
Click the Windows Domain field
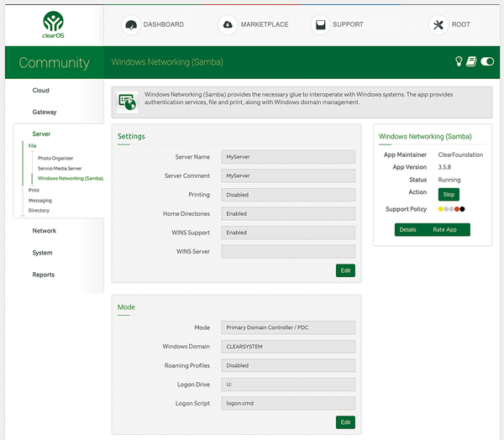tap(288, 347)
